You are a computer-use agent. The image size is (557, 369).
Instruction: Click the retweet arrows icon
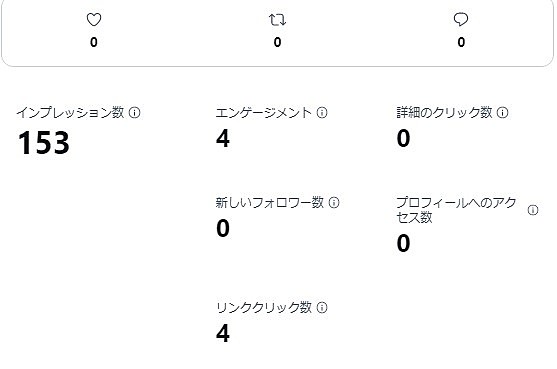pos(277,20)
